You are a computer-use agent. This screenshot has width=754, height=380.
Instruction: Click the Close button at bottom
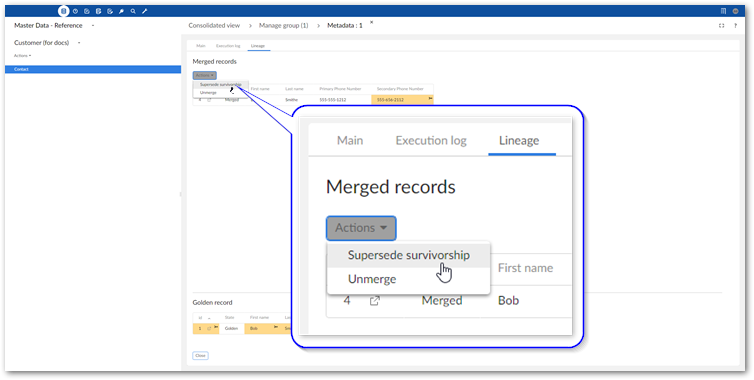[201, 356]
